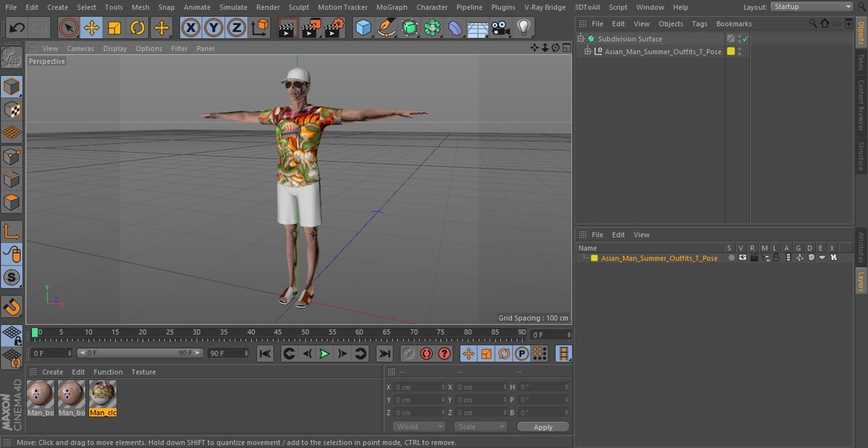Add a Floor environment object
The width and height of the screenshot is (868, 448).
coord(478,28)
